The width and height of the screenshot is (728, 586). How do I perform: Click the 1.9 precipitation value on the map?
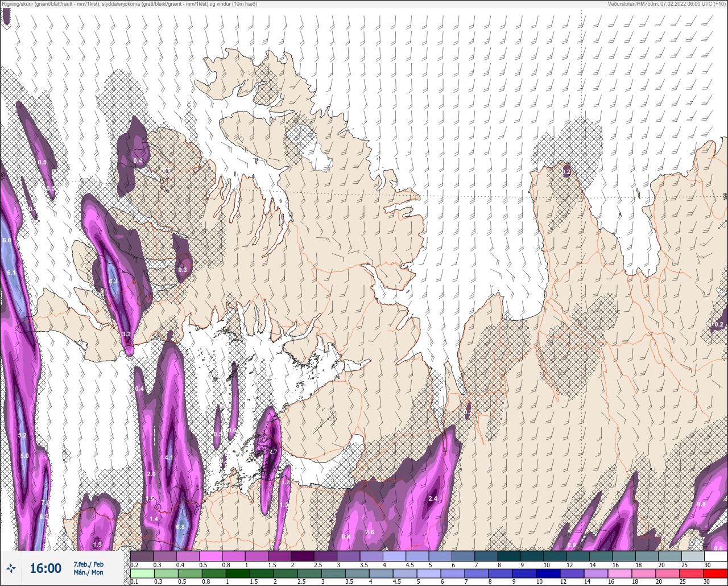point(97,544)
